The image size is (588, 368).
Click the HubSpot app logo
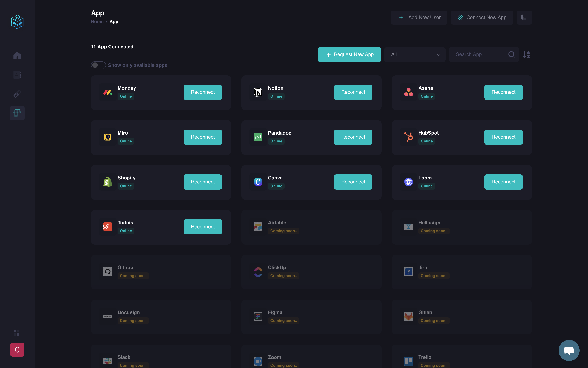tap(408, 137)
